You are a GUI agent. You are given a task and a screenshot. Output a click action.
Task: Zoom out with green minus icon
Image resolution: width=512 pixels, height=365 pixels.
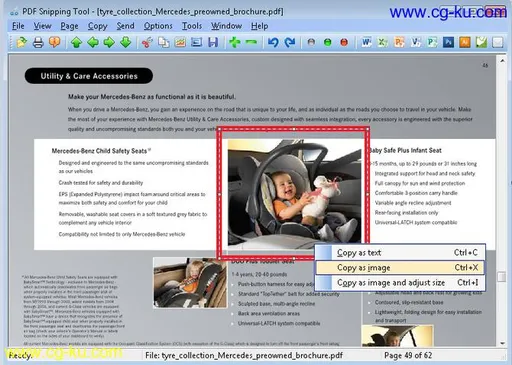251,42
